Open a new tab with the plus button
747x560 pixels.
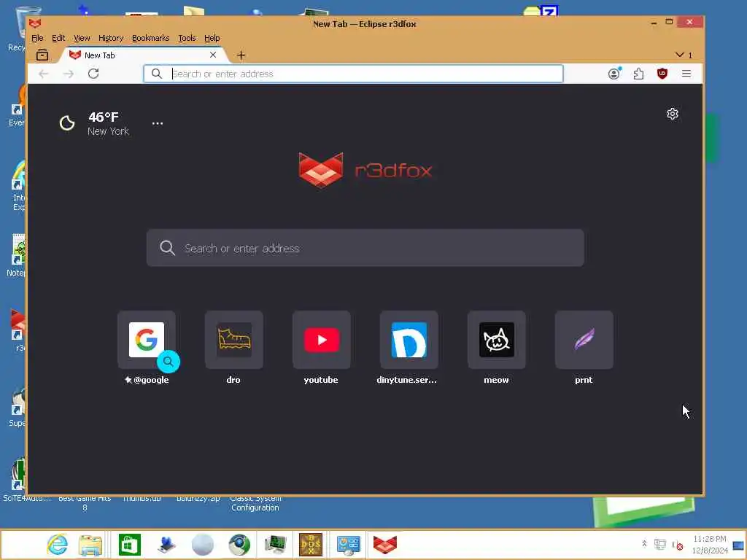[x=241, y=55]
